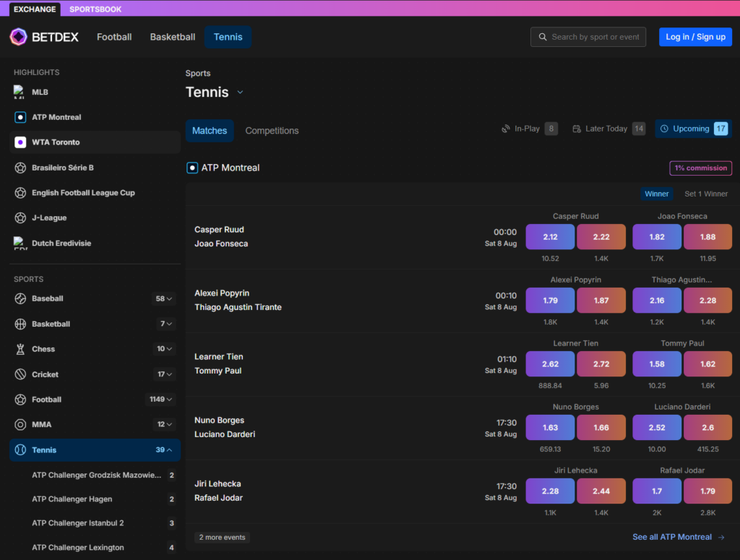Viewport: 740px width, 560px height.
Task: Select Tennis tab in top navigation
Action: pos(228,37)
